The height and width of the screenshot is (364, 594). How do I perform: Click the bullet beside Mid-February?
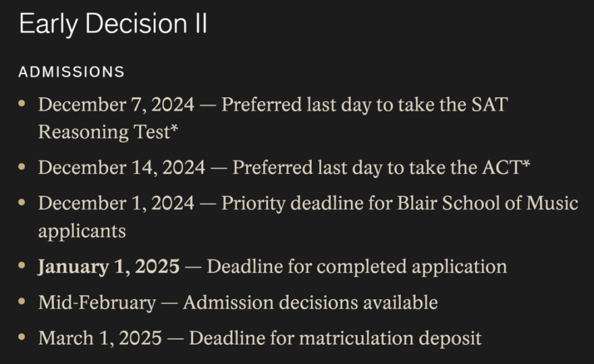tap(22, 302)
